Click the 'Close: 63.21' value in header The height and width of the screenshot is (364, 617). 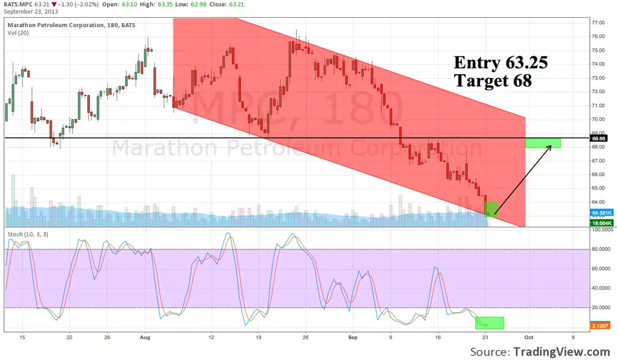click(x=226, y=5)
